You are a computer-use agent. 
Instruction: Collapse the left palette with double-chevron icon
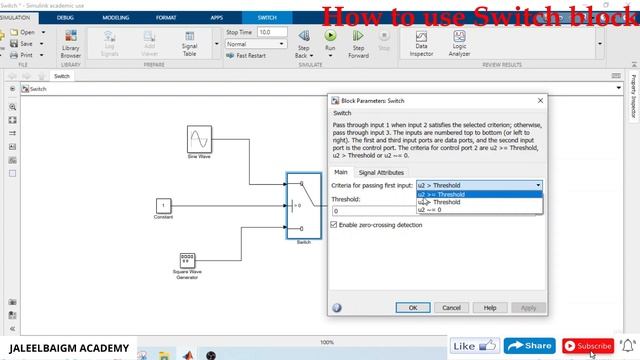tap(13, 329)
